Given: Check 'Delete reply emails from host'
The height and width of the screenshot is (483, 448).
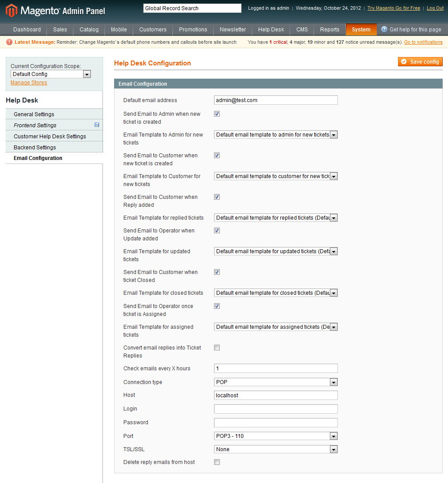Looking at the screenshot, I should coord(217,462).
